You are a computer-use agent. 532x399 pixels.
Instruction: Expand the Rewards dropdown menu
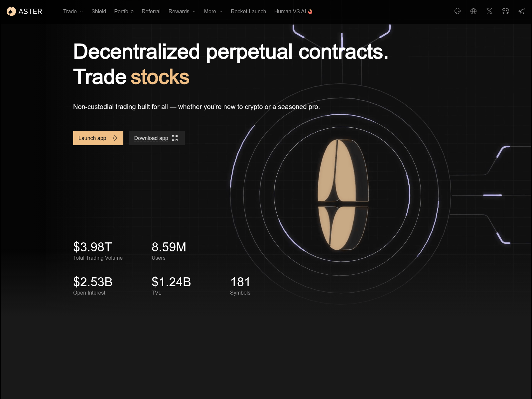click(x=182, y=11)
